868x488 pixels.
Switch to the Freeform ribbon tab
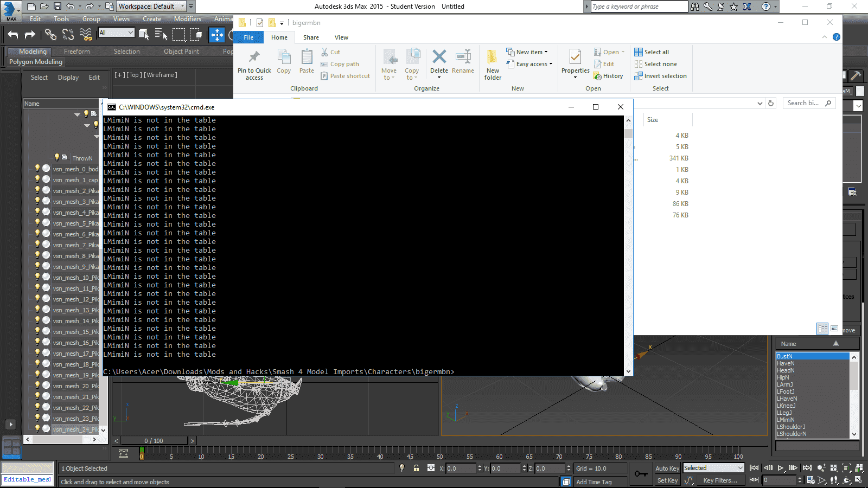point(77,52)
